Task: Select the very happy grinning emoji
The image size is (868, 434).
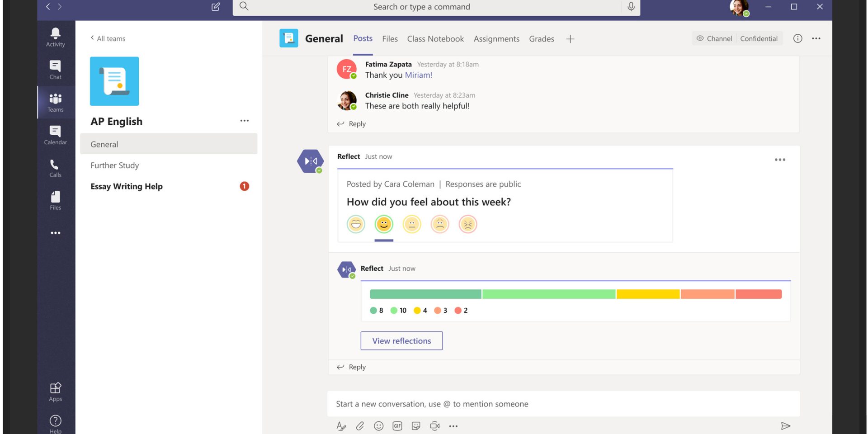Action: pos(356,224)
